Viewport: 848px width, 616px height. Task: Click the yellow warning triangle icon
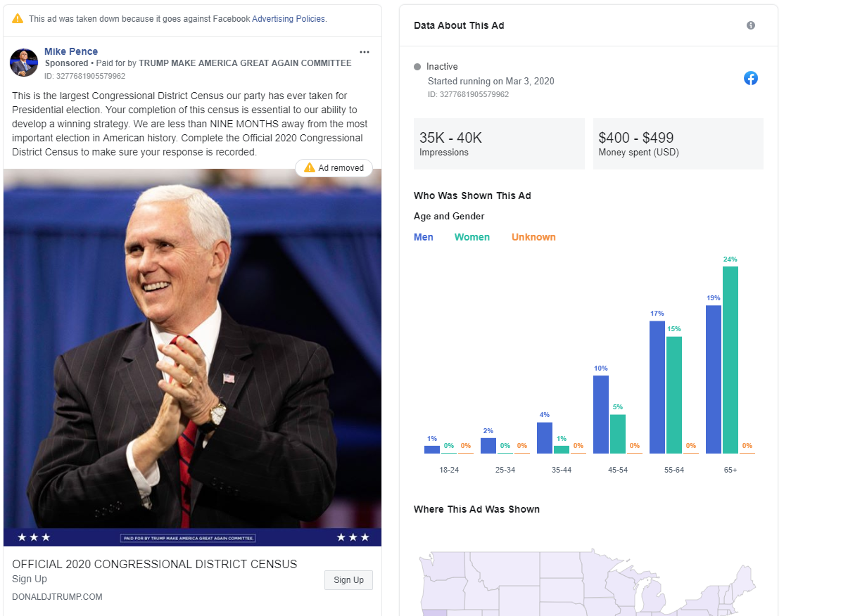coord(17,19)
